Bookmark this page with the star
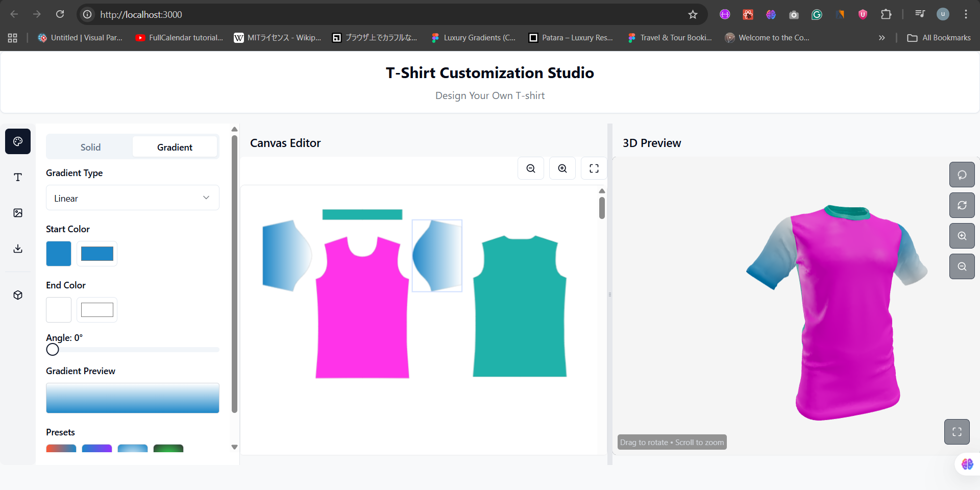 [x=693, y=14]
